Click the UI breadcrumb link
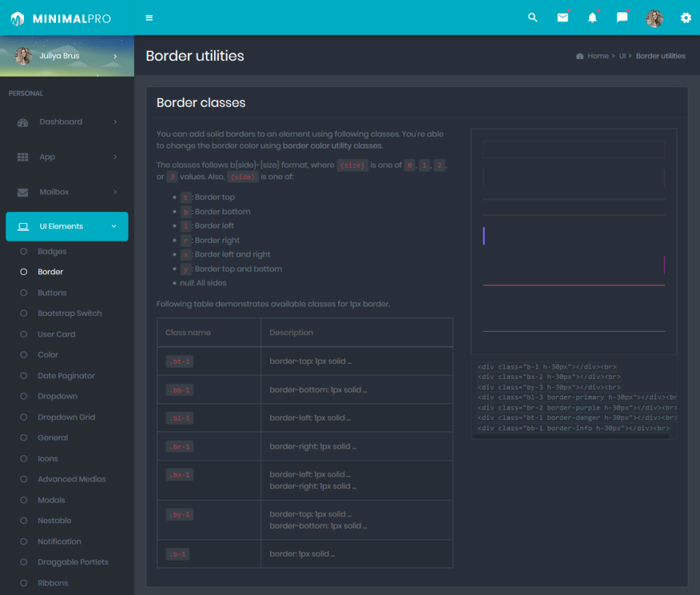Screen dimensions: 700x595 pos(622,56)
